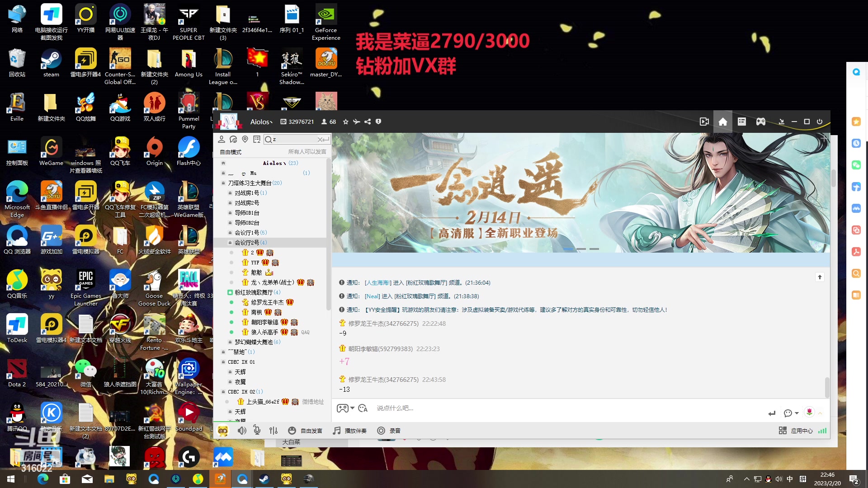Select user 修罗龙王牛杰 in channel list

pos(267,302)
